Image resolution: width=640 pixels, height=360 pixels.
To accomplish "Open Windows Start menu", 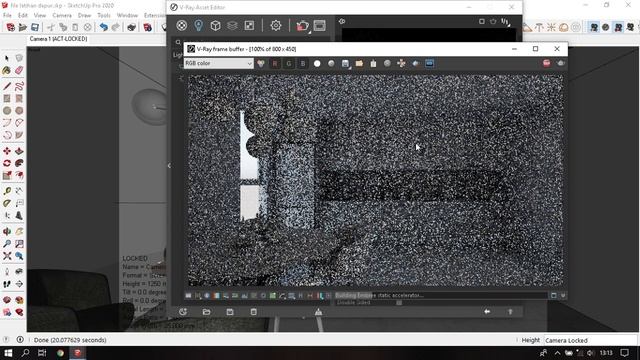I will tap(8, 353).
